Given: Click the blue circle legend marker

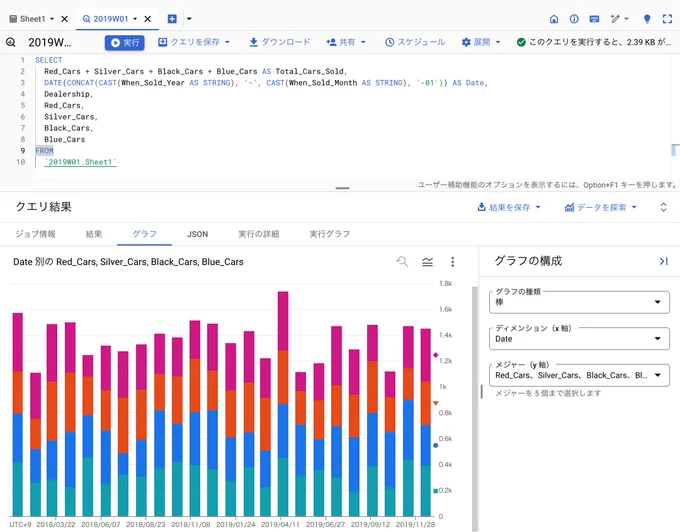Looking at the screenshot, I should click(435, 445).
